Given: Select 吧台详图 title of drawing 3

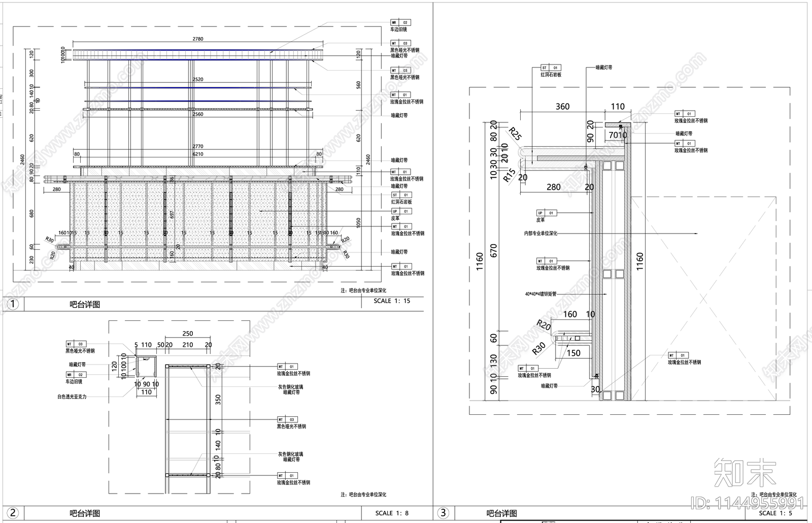Looking at the screenshot, I should [x=502, y=513].
